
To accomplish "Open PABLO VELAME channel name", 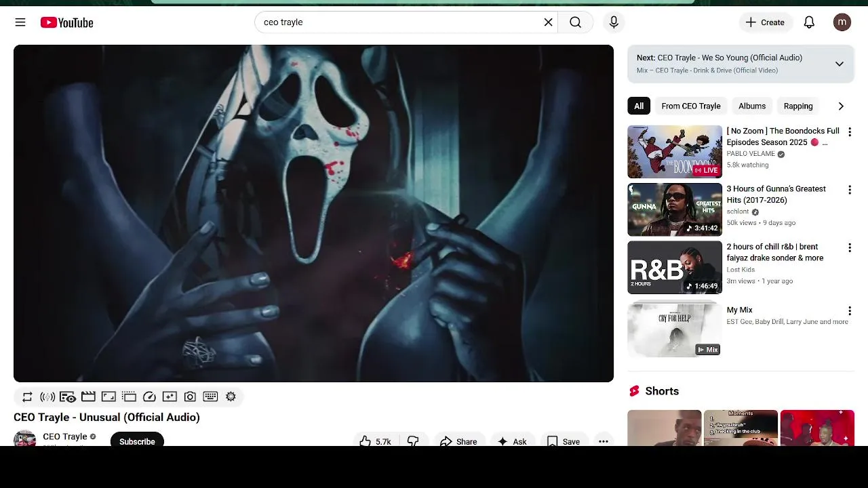I will coord(751,154).
